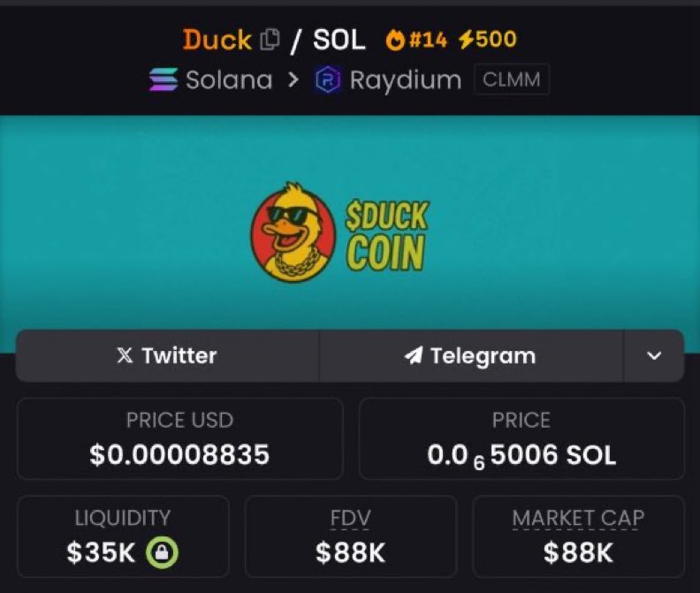Open the Twitter link button
The width and height of the screenshot is (700, 593).
(x=167, y=356)
